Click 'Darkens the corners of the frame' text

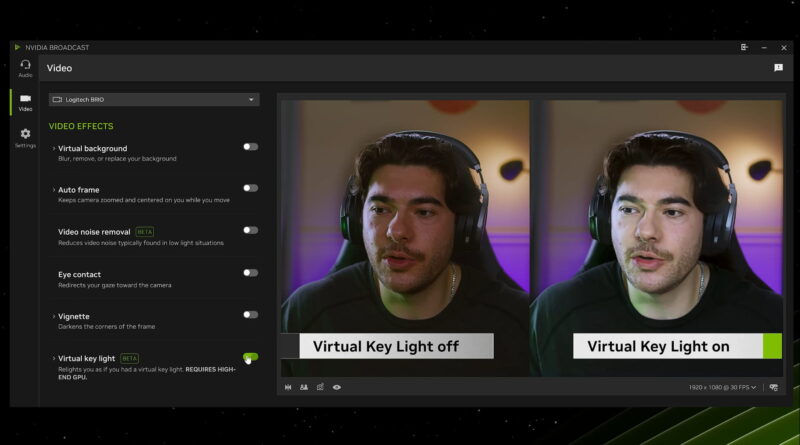[x=107, y=327]
